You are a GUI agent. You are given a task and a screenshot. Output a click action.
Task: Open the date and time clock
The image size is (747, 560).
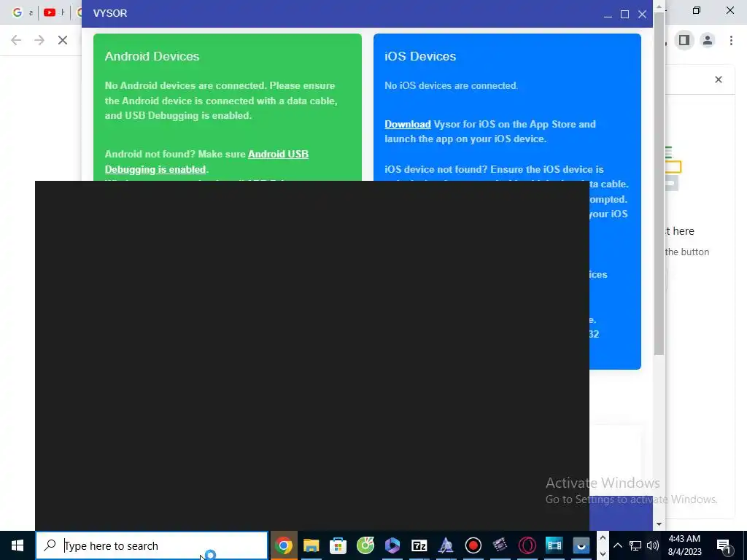[x=684, y=545]
